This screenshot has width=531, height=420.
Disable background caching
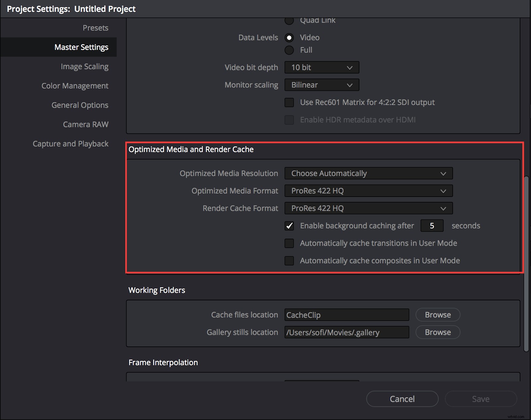click(289, 226)
